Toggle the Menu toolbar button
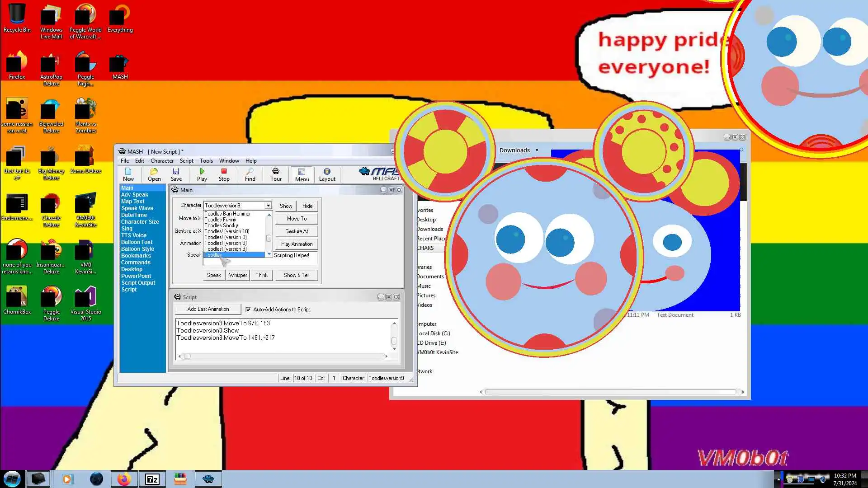868x488 pixels. pos(302,174)
